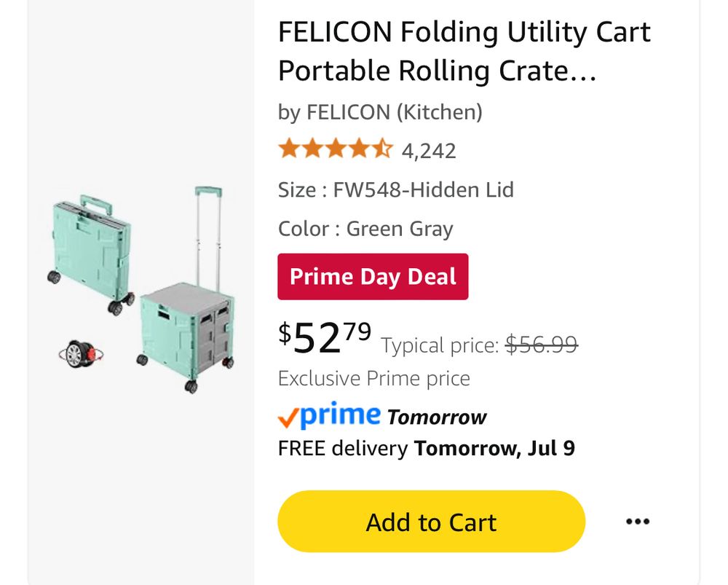Click FREE delivery Tomorrow, Jul 9 text
This screenshot has width=728, height=585.
426,448
